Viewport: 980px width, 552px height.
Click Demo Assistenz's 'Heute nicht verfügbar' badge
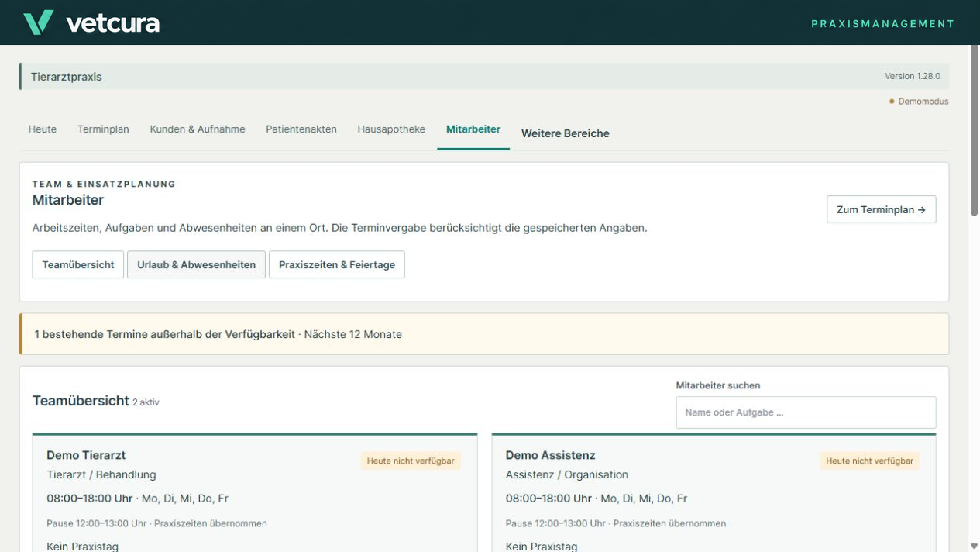click(x=870, y=461)
